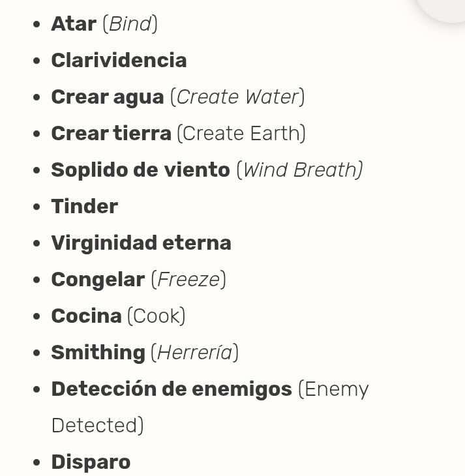Click the round floating button at top right
The image size is (465, 476).
click(x=443, y=9)
